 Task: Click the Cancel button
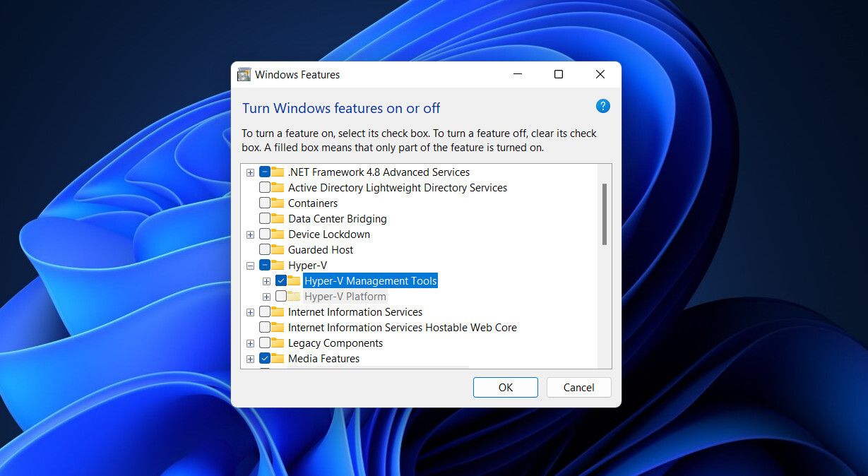pos(578,387)
